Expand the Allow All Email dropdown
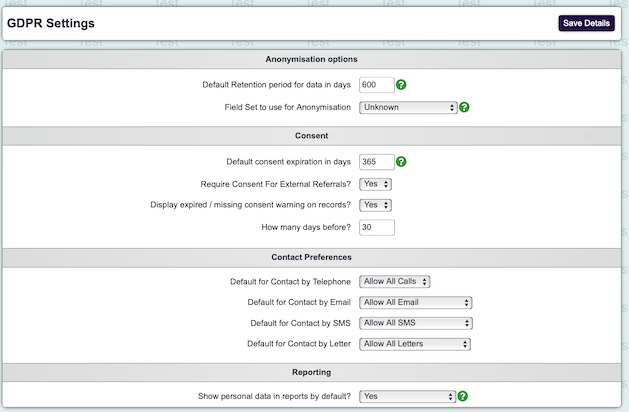This screenshot has height=412, width=629. click(415, 302)
